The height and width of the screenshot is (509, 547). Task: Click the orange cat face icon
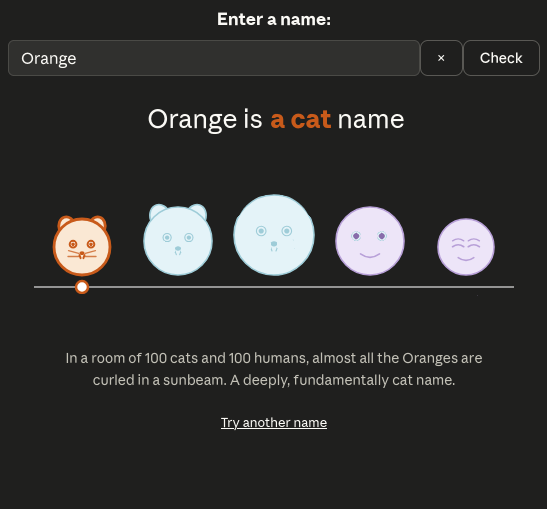[82, 246]
